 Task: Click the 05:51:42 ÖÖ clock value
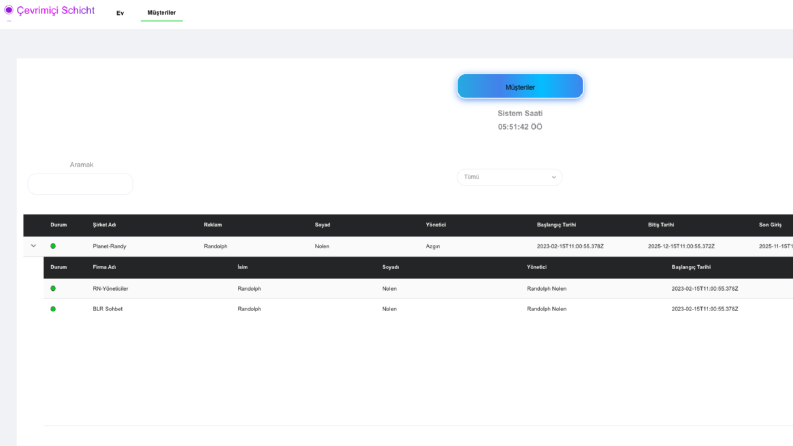[520, 127]
